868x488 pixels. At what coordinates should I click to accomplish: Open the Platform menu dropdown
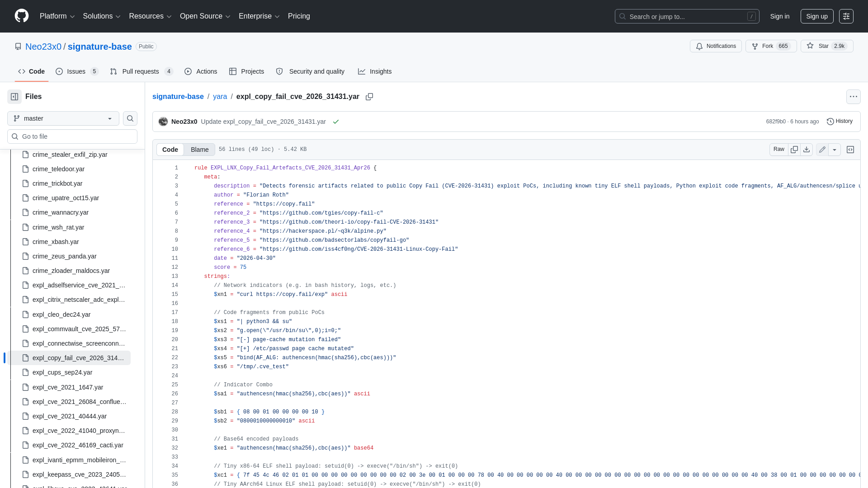click(57, 16)
